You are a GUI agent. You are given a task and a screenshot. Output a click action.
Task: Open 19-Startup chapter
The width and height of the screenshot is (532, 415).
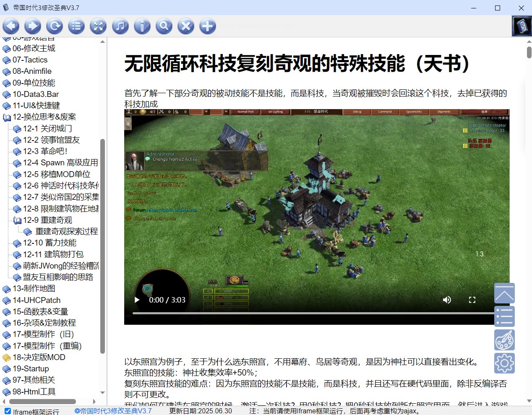pyautogui.click(x=31, y=369)
